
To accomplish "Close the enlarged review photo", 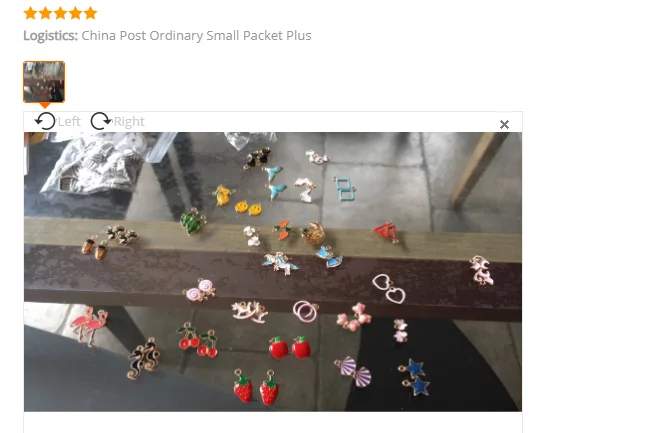I will [x=504, y=124].
